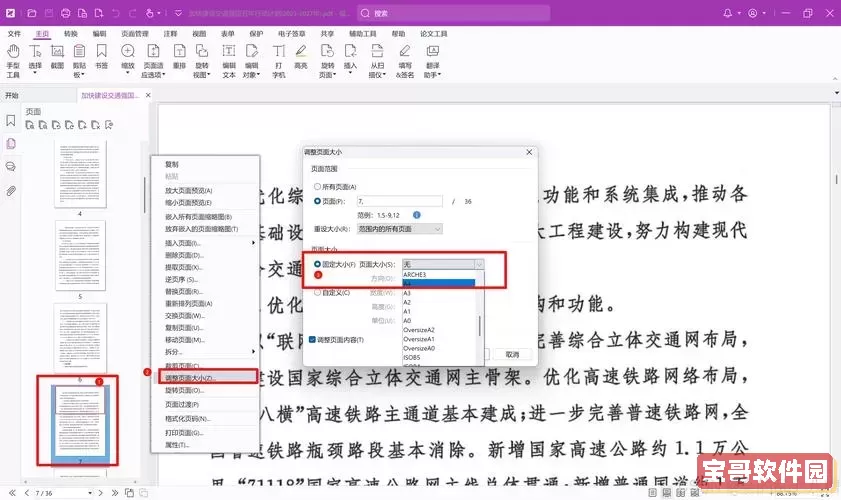Go to next page arrow in status bar
This screenshot has height=500, width=841.
pos(100,492)
